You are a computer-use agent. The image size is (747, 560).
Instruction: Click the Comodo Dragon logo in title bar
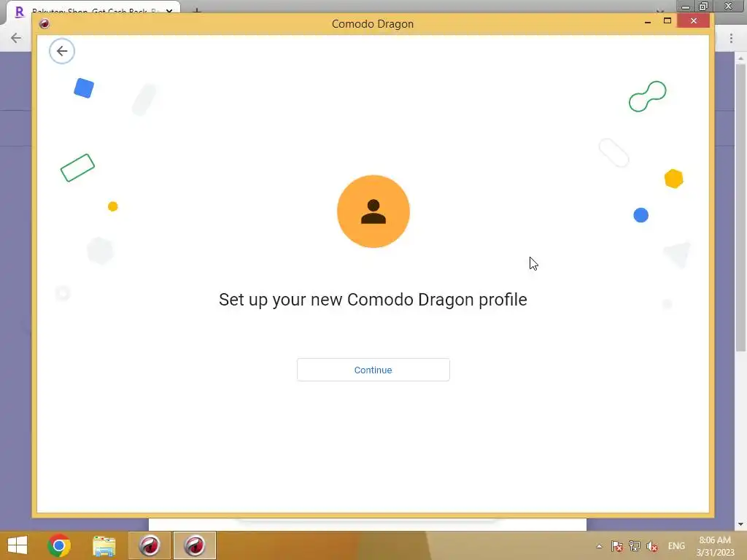(x=44, y=23)
